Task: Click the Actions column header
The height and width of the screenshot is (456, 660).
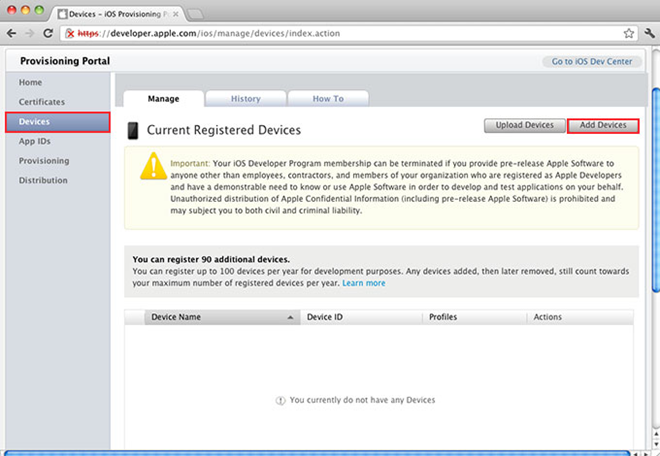Action: [580, 317]
